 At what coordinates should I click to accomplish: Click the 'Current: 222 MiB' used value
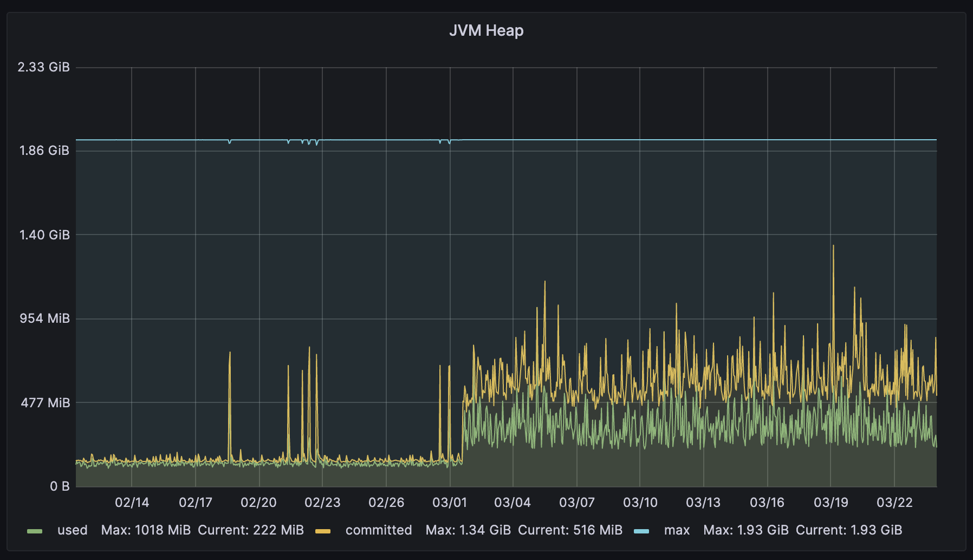point(251,530)
